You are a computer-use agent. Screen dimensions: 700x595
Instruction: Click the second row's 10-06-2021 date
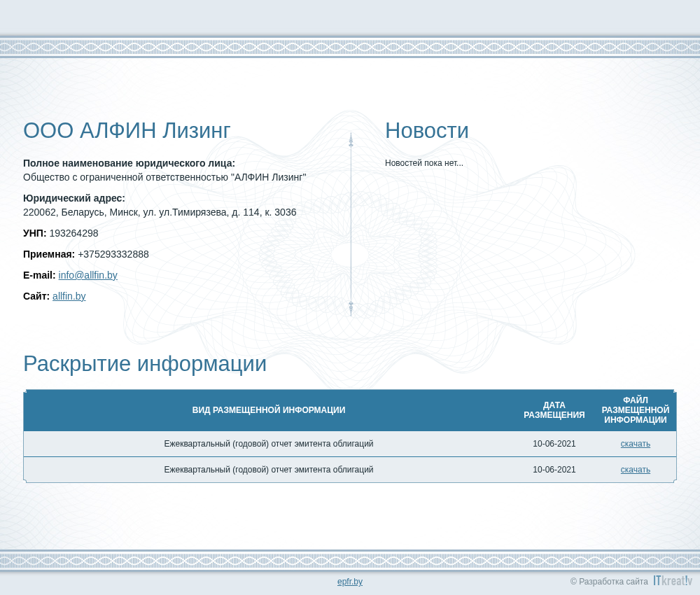coord(554,470)
